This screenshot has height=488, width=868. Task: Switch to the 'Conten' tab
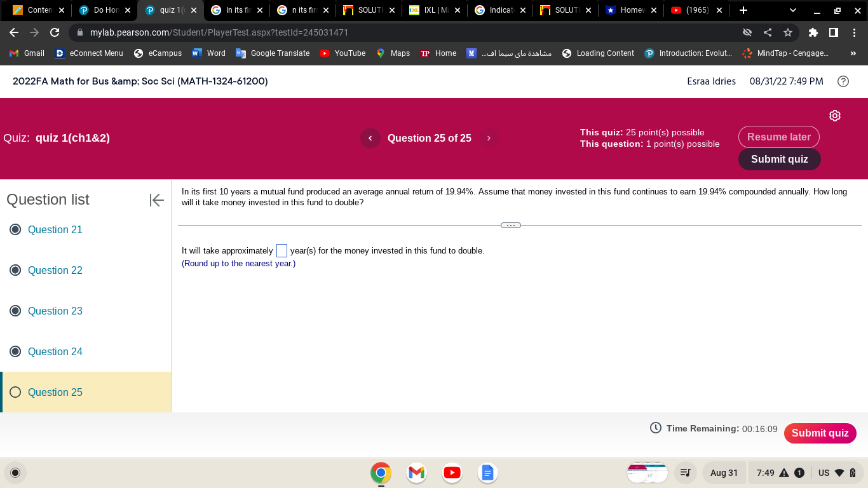[x=38, y=10]
